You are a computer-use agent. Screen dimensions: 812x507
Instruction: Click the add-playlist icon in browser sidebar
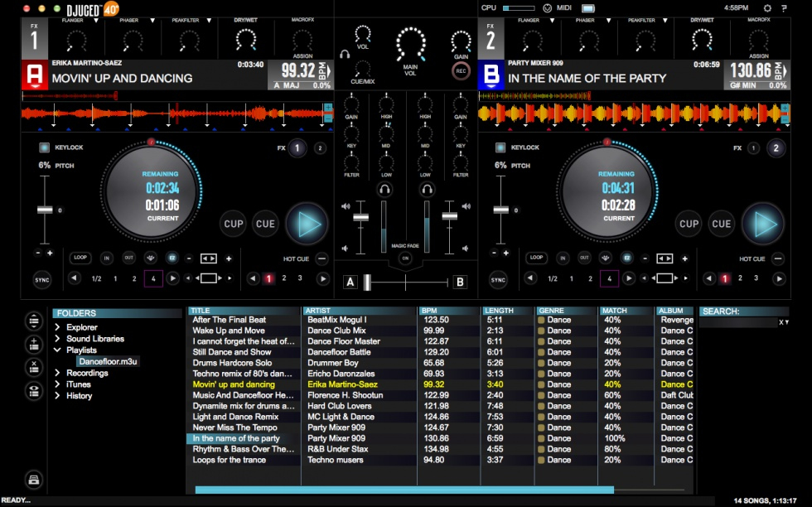[x=34, y=344]
